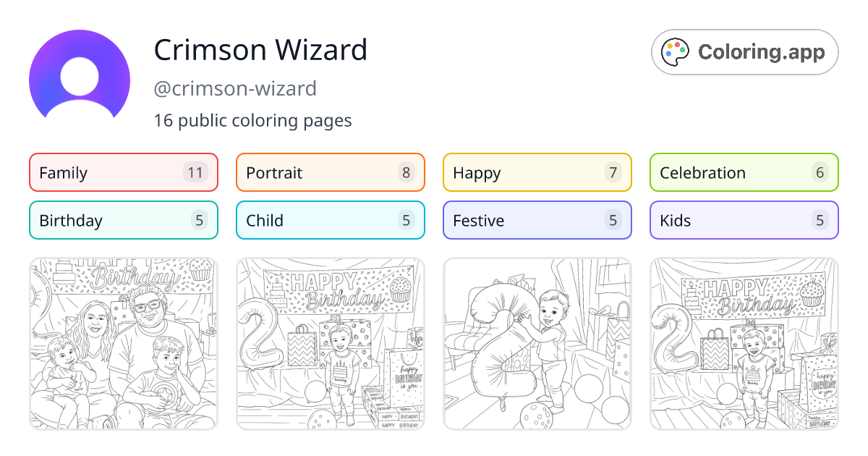Open the boy hugging balloon coloring page
Viewport: 868px width, 456px height.
coord(537,343)
